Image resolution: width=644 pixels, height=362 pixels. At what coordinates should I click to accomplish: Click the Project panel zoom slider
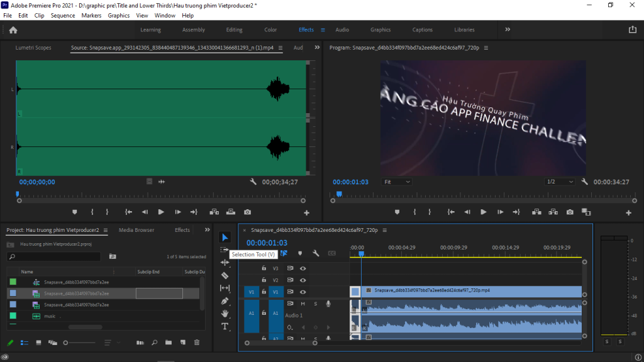tap(66, 343)
